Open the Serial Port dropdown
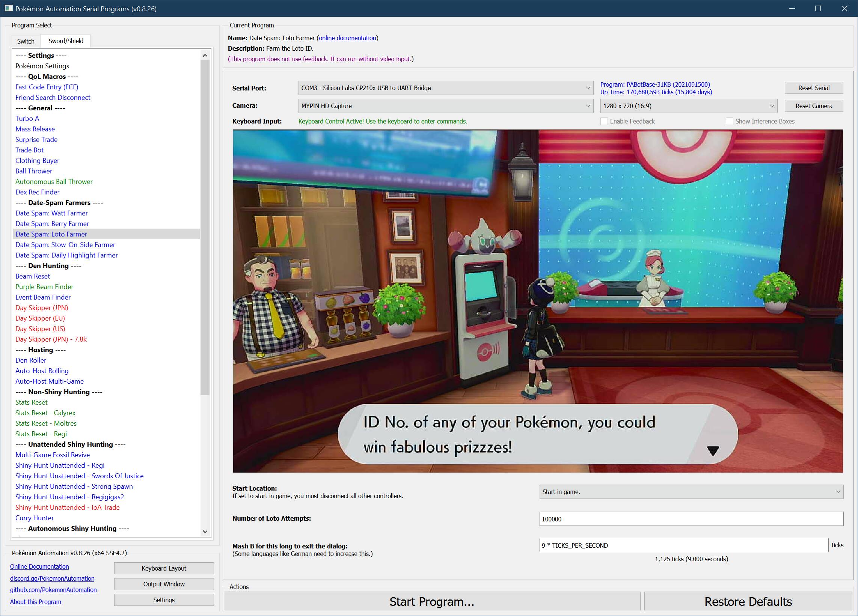 [x=445, y=88]
